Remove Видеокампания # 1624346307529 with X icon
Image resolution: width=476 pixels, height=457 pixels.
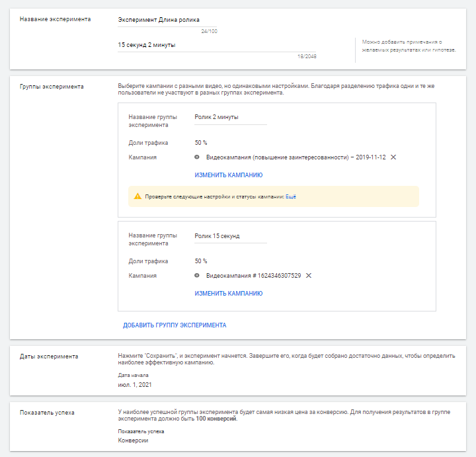coord(309,275)
